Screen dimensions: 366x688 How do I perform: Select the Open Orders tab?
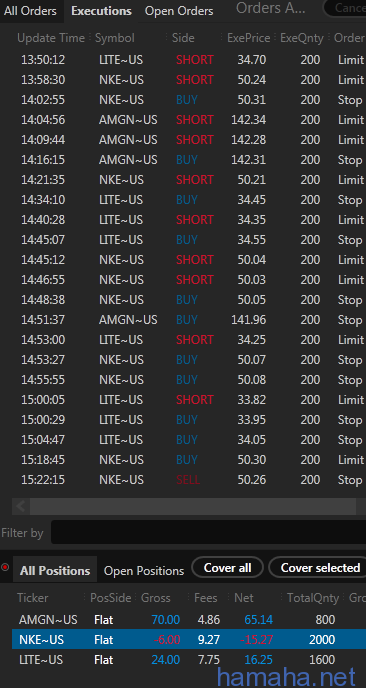179,11
